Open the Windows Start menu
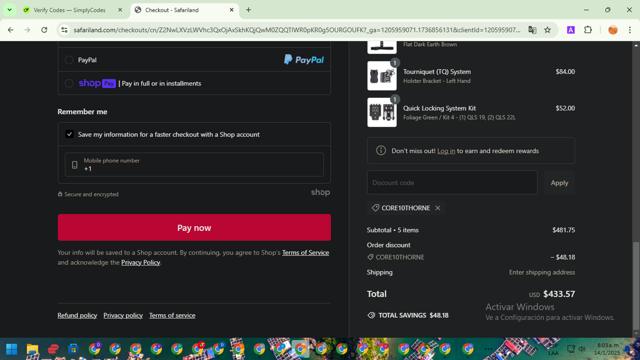The image size is (640, 360). [x=11, y=349]
